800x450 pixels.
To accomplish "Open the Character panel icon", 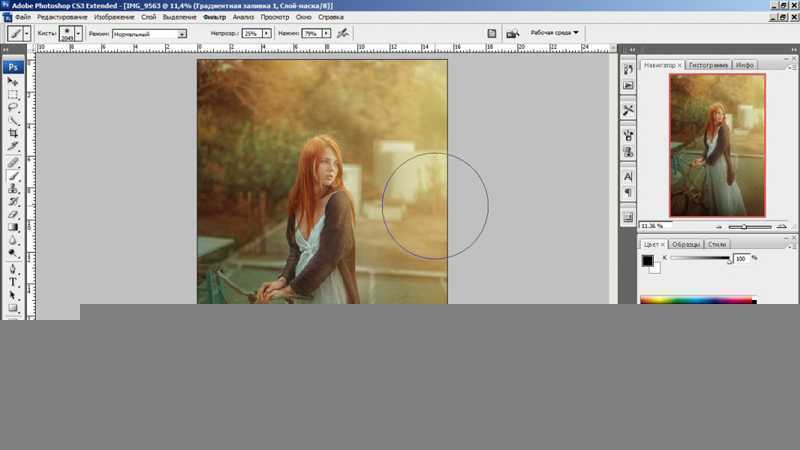I will pyautogui.click(x=628, y=177).
